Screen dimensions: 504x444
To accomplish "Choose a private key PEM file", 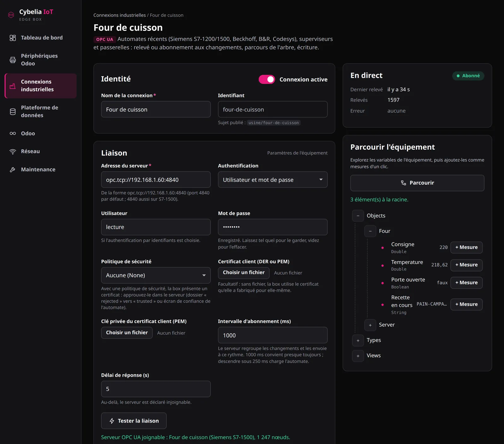I will 127,333.
